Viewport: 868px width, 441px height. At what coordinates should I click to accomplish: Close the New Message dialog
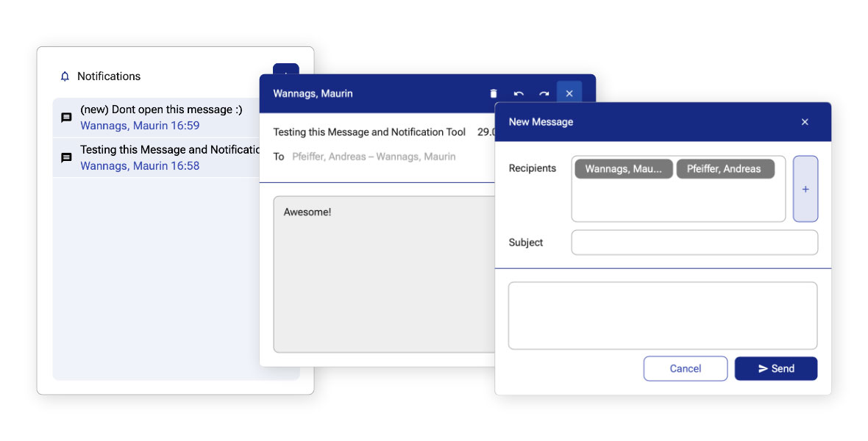tap(805, 122)
